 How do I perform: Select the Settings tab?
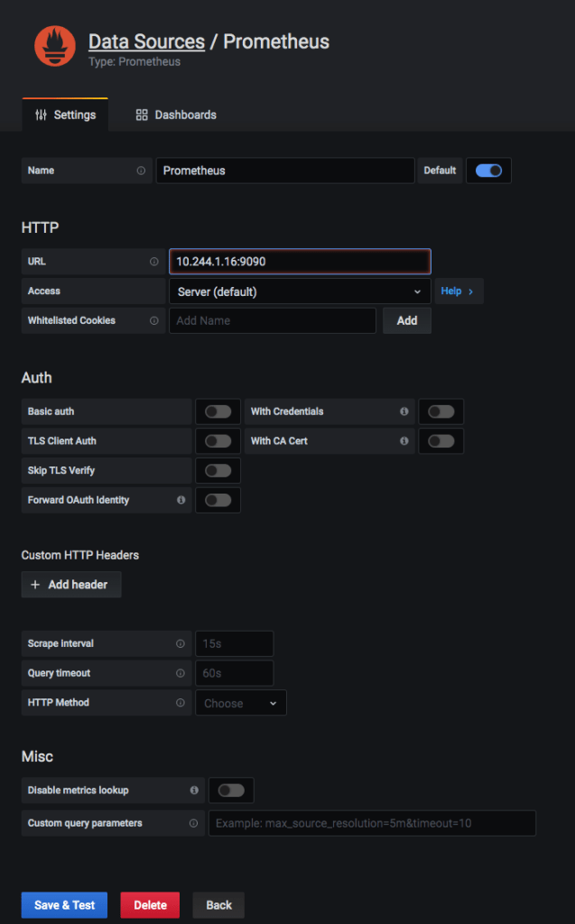(65, 115)
